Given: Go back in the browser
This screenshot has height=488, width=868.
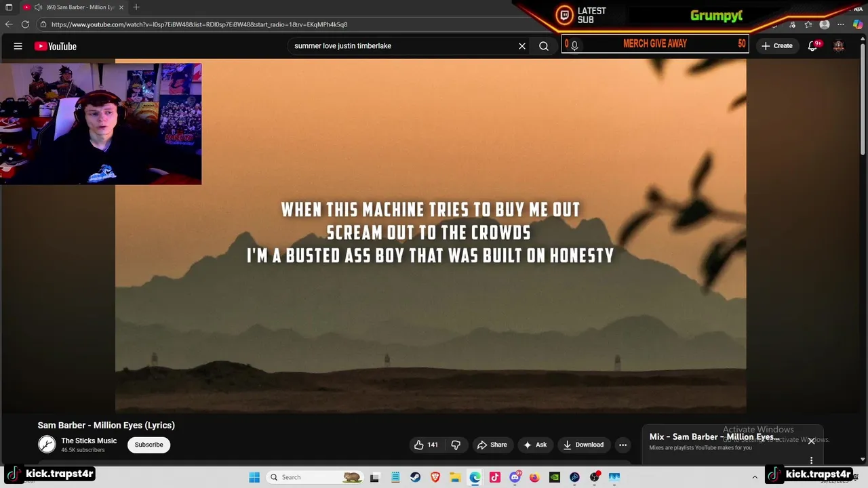Looking at the screenshot, I should [9, 24].
